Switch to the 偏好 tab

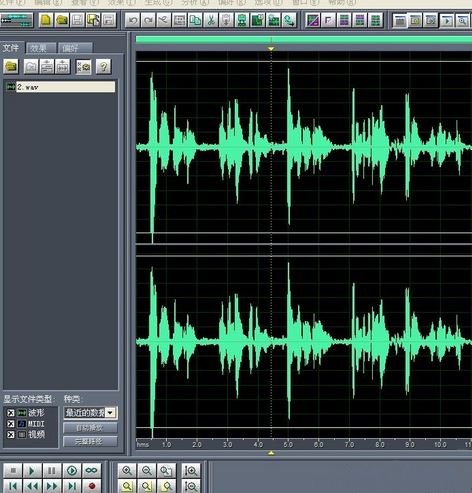tap(74, 48)
